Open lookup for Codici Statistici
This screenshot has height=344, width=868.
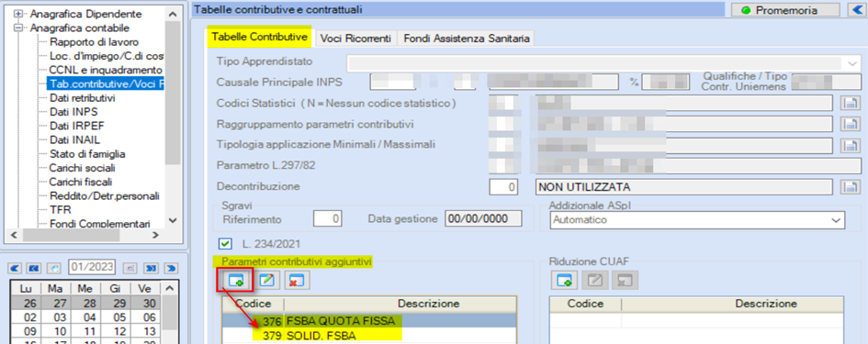(x=850, y=103)
